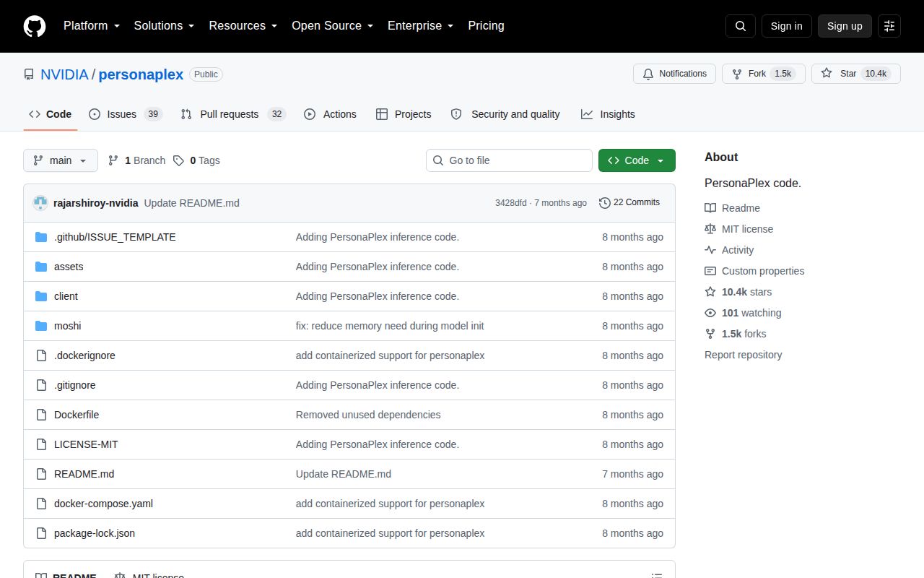
Task: Click the .github/ISSUE_TEMPLATE folder icon
Action: point(41,237)
